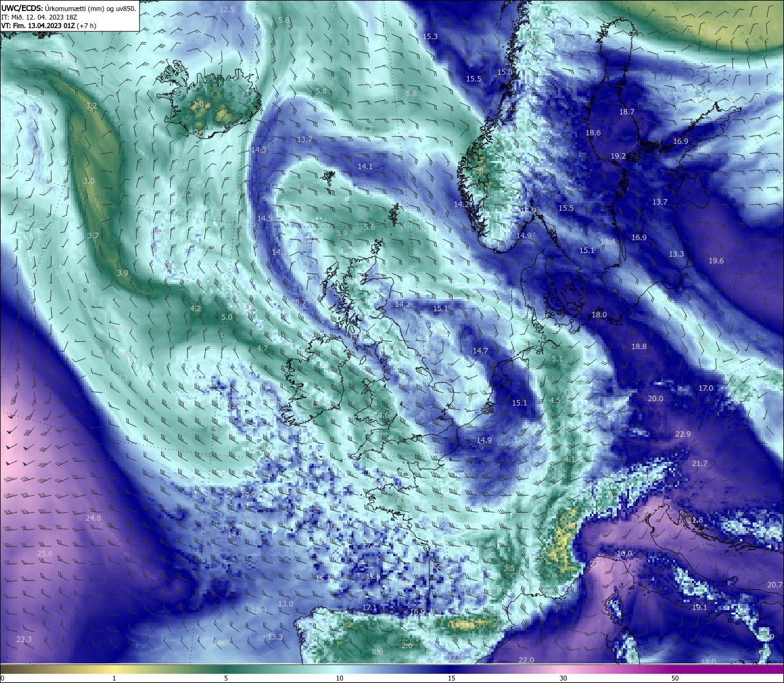Click the '30' tick label on color scale

click(563, 678)
